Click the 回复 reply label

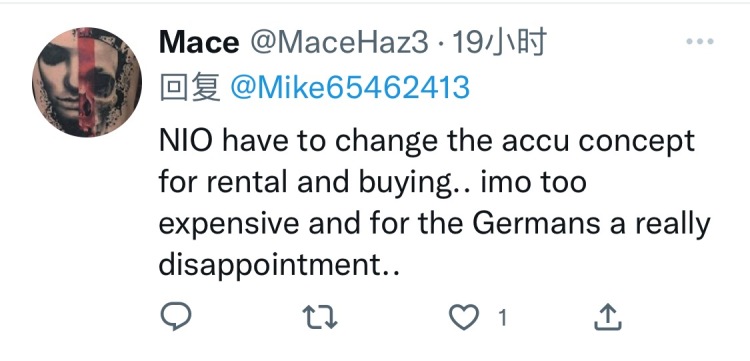click(190, 88)
